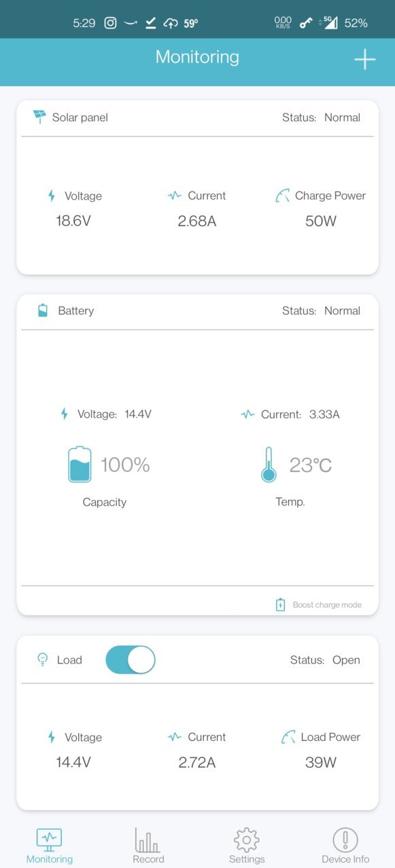This screenshot has height=868, width=395.
Task: Click the battery 100% capacity reading
Action: click(125, 465)
